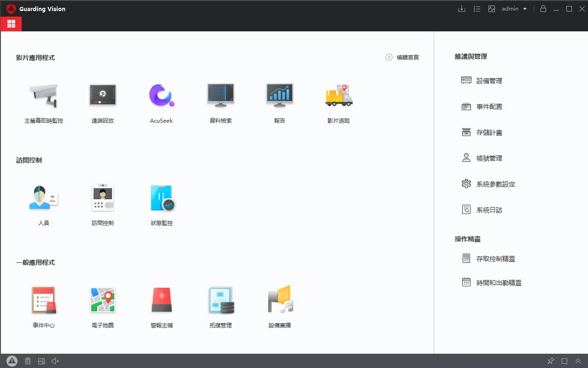This screenshot has height=368, width=588.
Task: Click 編輯首頁 to edit home page
Action: (402, 58)
